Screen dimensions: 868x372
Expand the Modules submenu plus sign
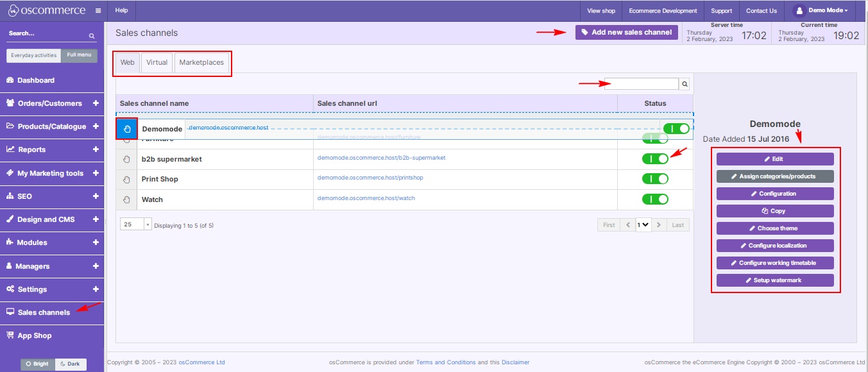tap(96, 242)
